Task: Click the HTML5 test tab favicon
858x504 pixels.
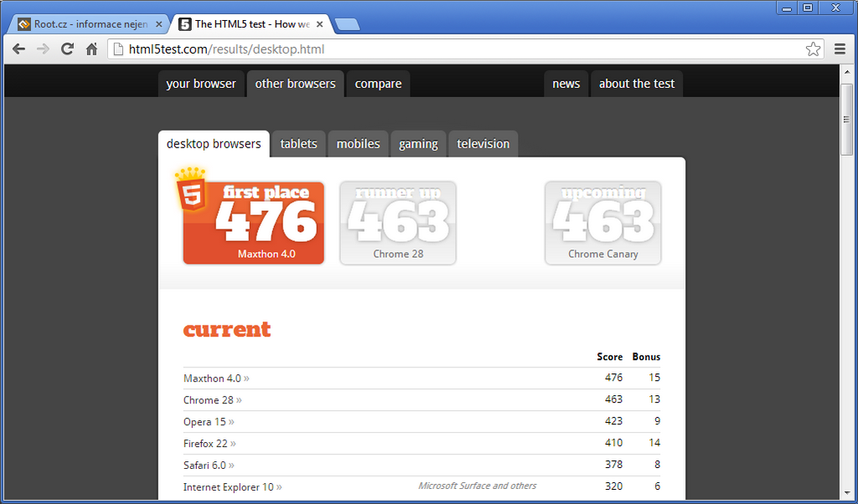Action: pos(185,24)
